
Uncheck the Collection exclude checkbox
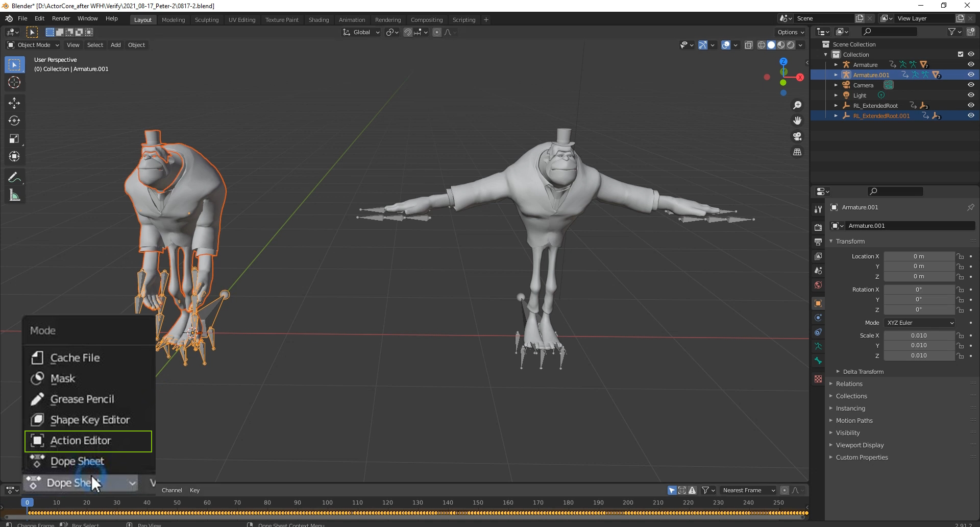click(961, 54)
